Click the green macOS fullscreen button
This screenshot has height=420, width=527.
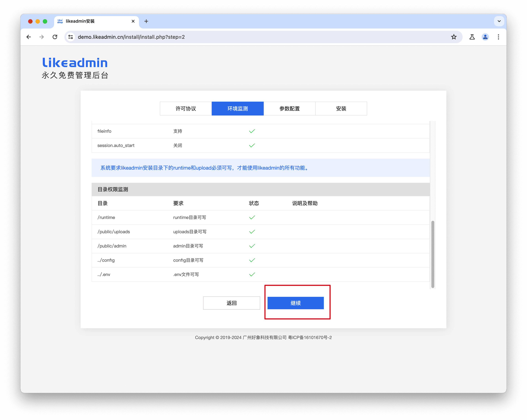coord(45,21)
